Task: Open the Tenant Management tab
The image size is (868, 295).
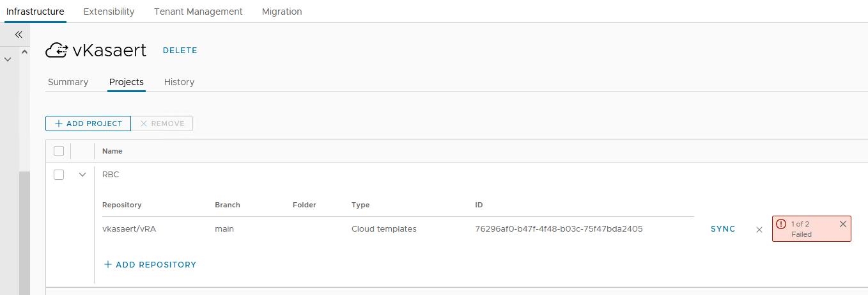Action: [198, 12]
